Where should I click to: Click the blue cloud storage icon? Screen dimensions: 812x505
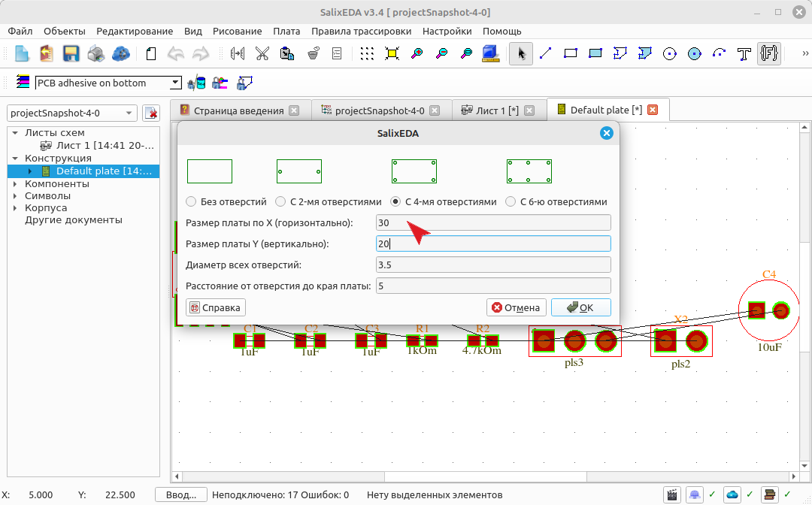coord(120,53)
